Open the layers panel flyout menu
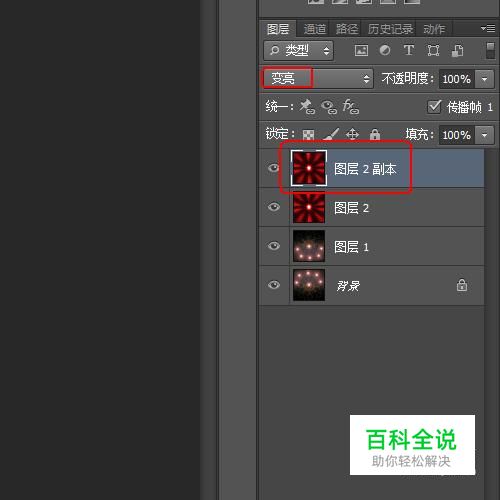500x500 pixels. click(488, 29)
